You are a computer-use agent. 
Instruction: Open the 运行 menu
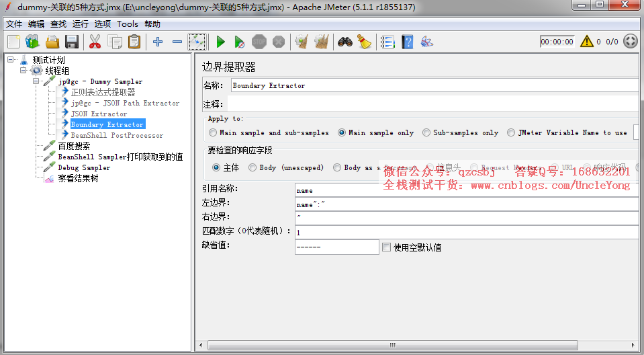point(80,24)
